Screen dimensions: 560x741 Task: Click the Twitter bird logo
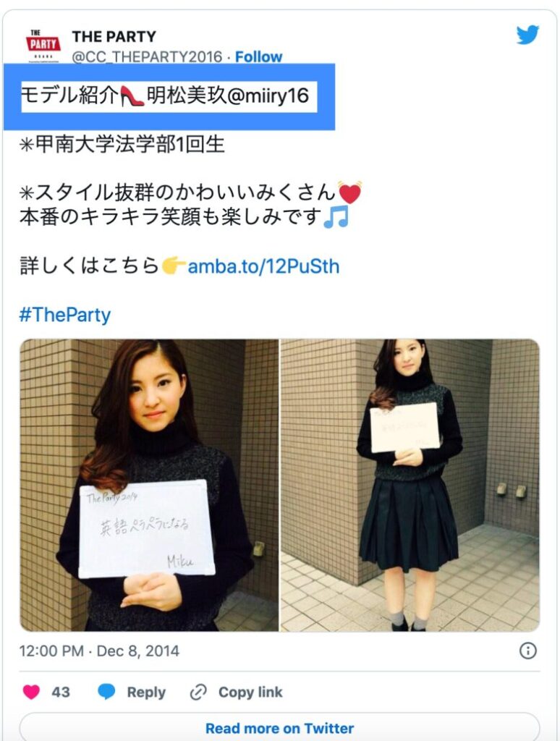(527, 35)
